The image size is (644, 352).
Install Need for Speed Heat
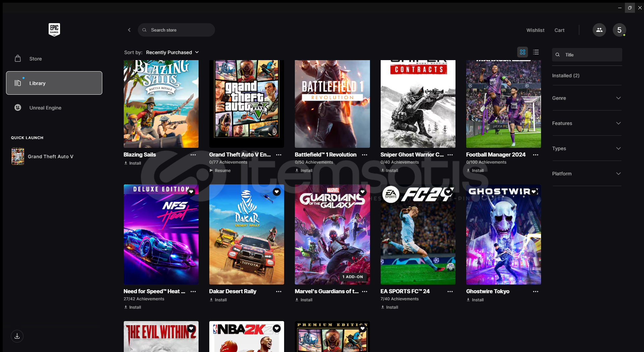[x=133, y=307]
